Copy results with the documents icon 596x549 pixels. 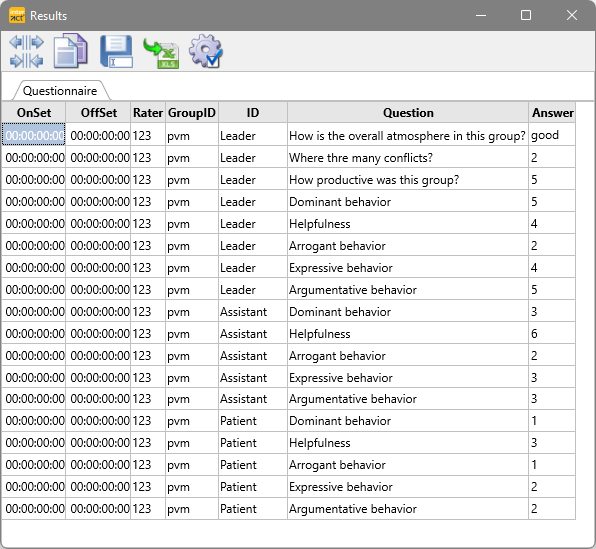[71, 51]
